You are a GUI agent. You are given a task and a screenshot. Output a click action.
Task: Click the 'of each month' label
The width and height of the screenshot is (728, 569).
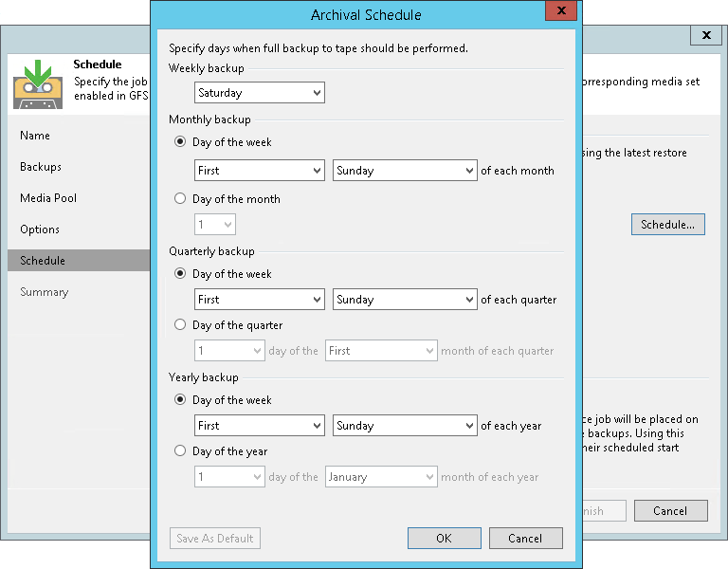tap(518, 171)
